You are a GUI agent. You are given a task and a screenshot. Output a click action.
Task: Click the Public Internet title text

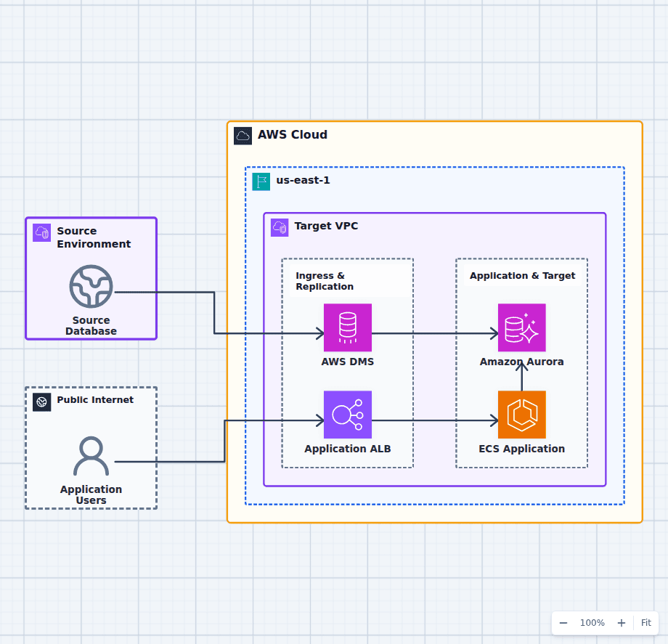tap(95, 399)
